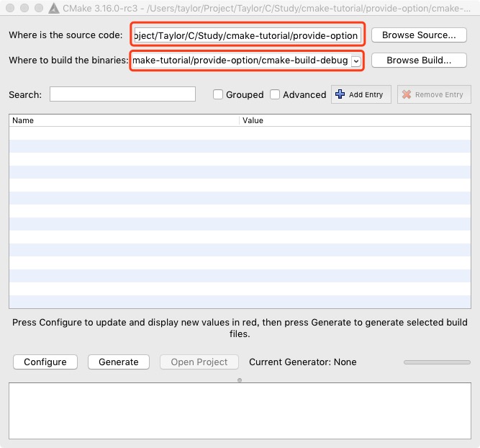Expand the build directory dropdown arrow
480x448 pixels.
pos(356,61)
